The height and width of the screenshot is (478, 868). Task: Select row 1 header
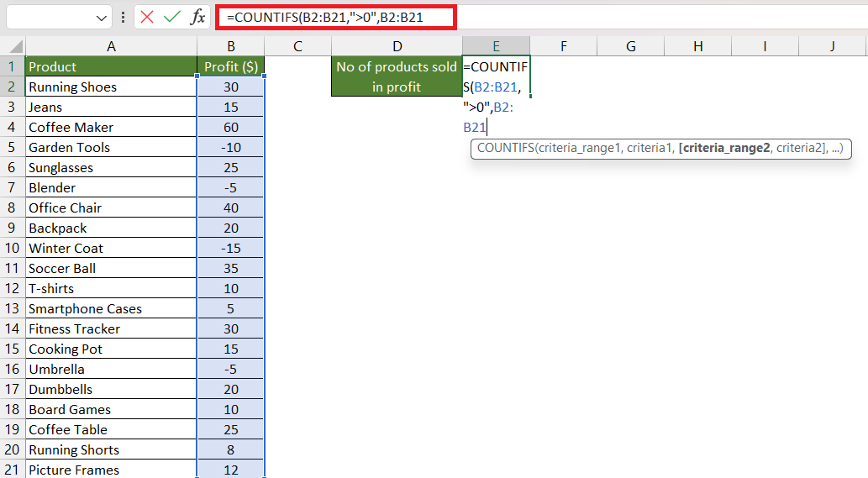point(12,66)
